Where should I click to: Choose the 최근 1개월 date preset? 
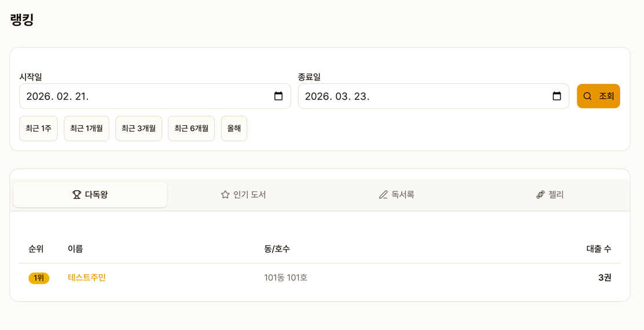86,129
